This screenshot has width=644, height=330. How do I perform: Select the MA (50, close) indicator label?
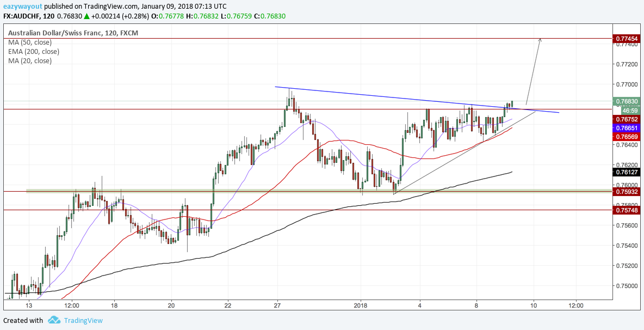[30, 42]
